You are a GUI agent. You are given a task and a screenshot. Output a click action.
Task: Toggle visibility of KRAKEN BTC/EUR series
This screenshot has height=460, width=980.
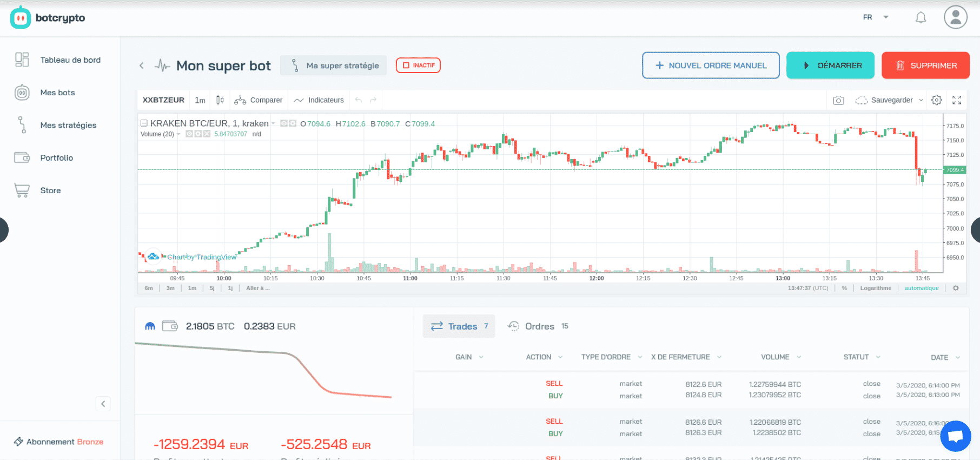tap(284, 123)
